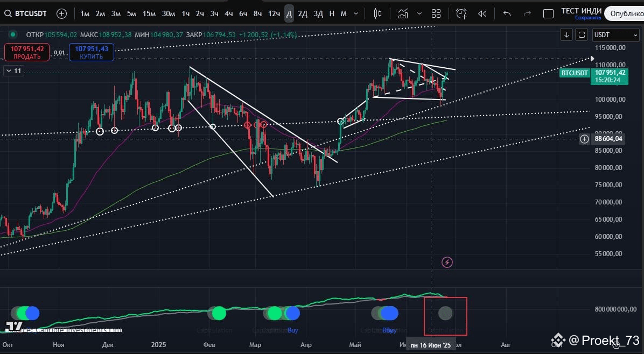
Task: Click the pink lightning event icon
Action: click(x=447, y=262)
